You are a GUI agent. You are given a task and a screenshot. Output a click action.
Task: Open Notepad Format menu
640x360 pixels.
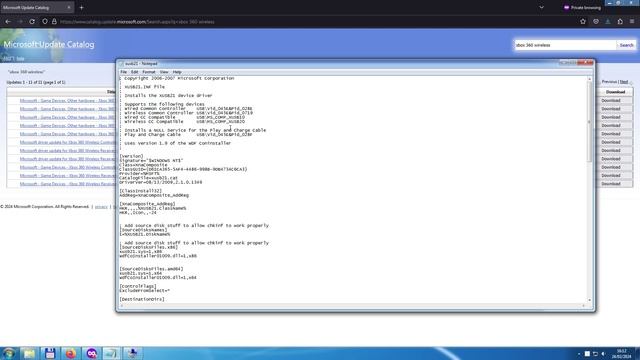pos(149,72)
